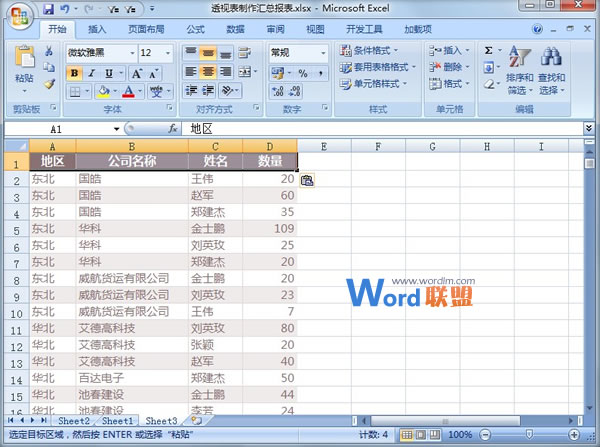Click the Office button logo
The height and width of the screenshot is (447, 600).
click(20, 16)
